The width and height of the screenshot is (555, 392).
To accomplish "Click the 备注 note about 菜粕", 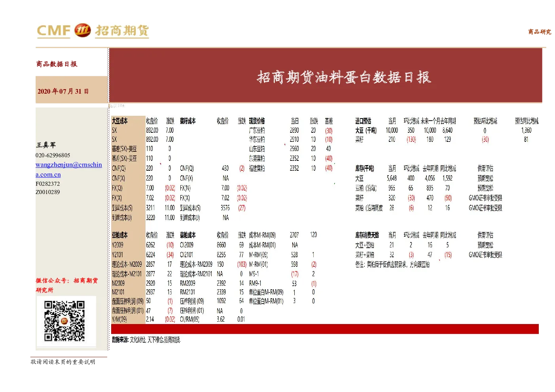I will [x=392, y=264].
